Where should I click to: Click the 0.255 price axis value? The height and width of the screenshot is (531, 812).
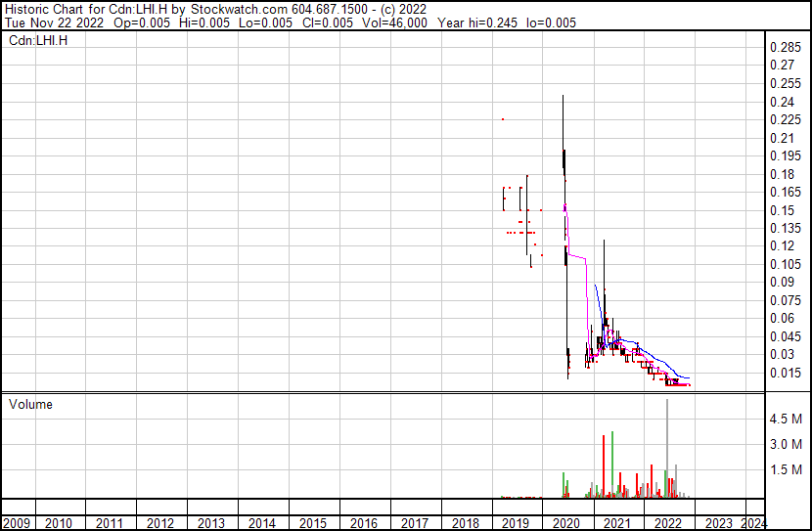coord(785,83)
